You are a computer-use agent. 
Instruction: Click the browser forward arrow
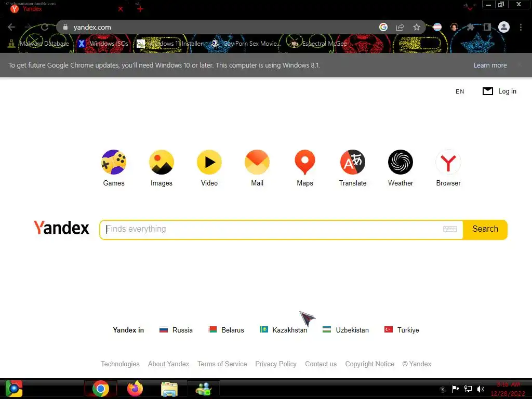[x=28, y=27]
